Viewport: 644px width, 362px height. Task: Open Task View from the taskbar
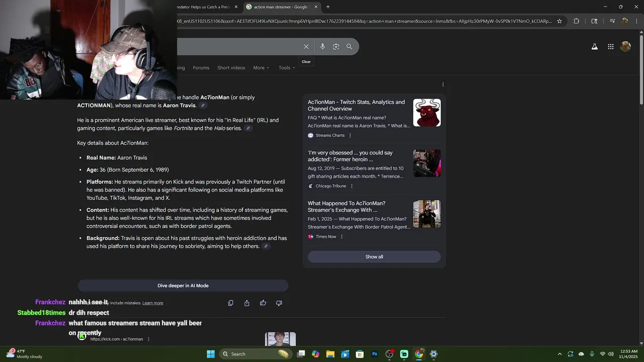click(301, 354)
